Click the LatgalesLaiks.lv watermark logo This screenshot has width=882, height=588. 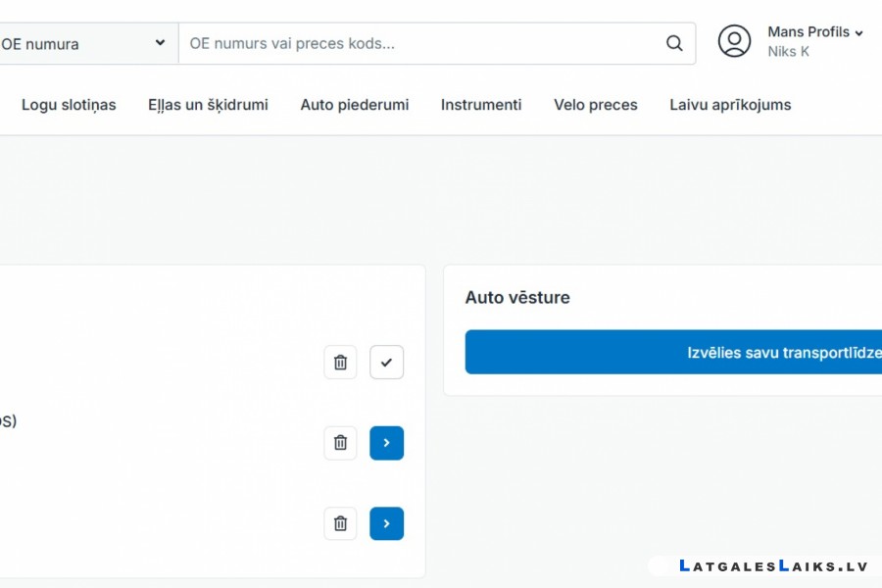(773, 566)
